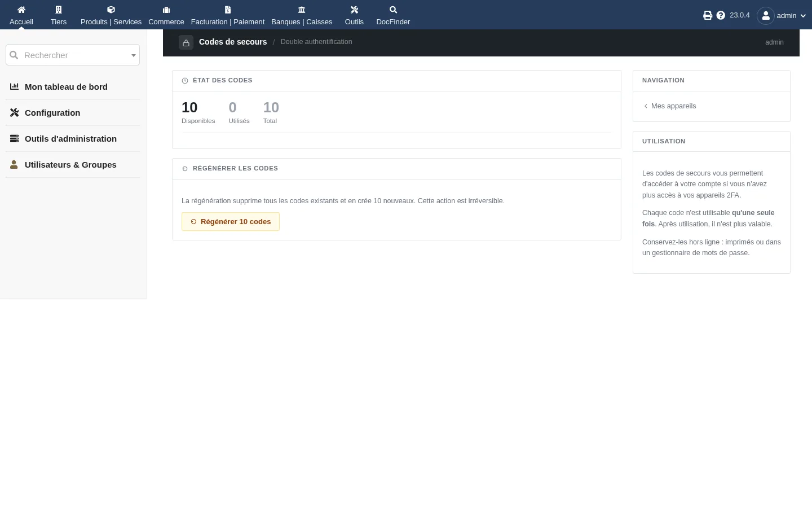812x508 pixels.
Task: Open the Outils tools icon
Action: coord(354,10)
